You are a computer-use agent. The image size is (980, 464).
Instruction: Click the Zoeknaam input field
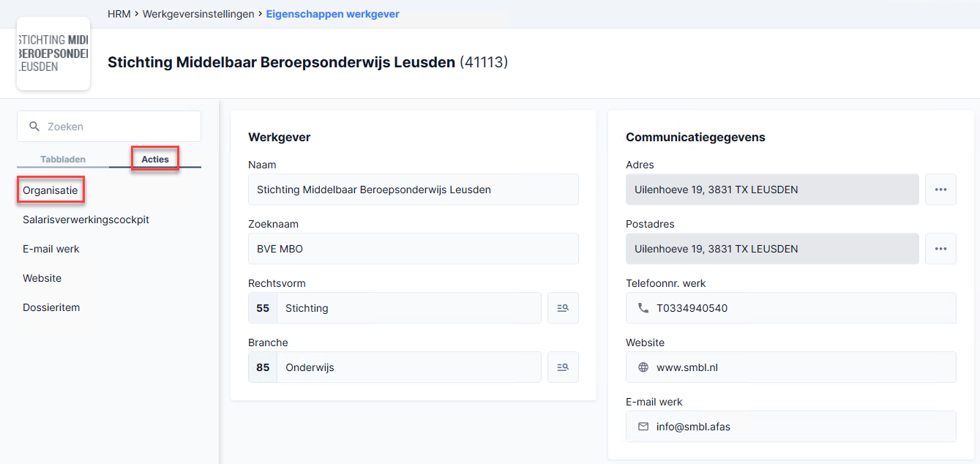[414, 249]
